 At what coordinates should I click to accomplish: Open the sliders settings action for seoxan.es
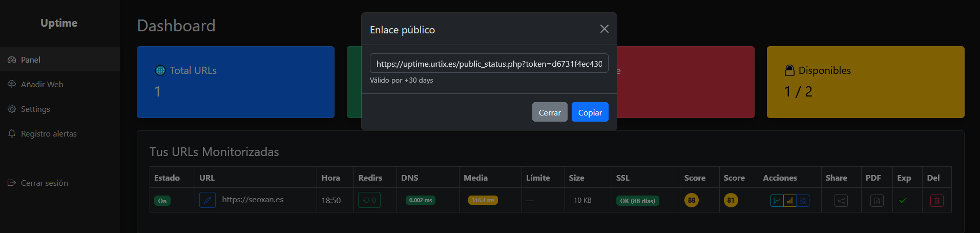click(x=803, y=201)
